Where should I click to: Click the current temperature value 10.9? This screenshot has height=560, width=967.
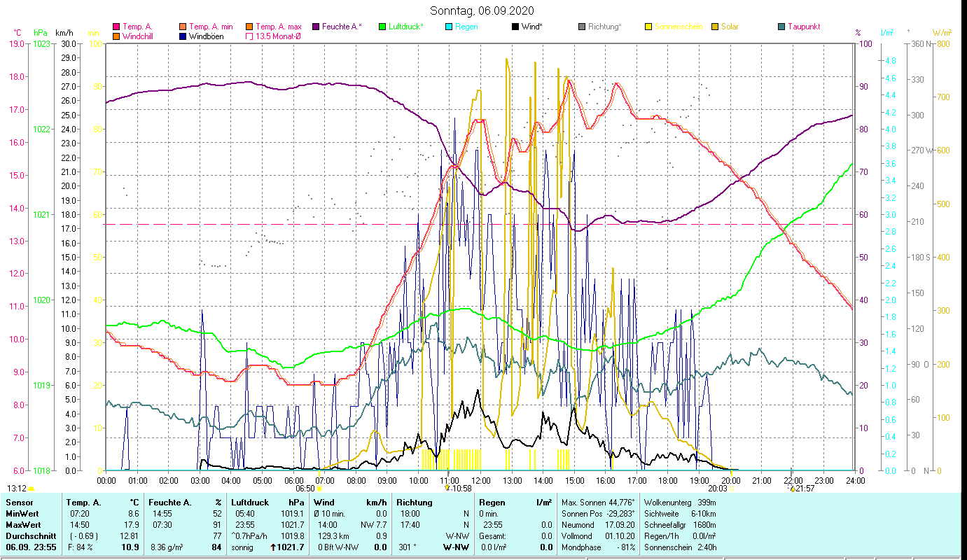coord(130,547)
